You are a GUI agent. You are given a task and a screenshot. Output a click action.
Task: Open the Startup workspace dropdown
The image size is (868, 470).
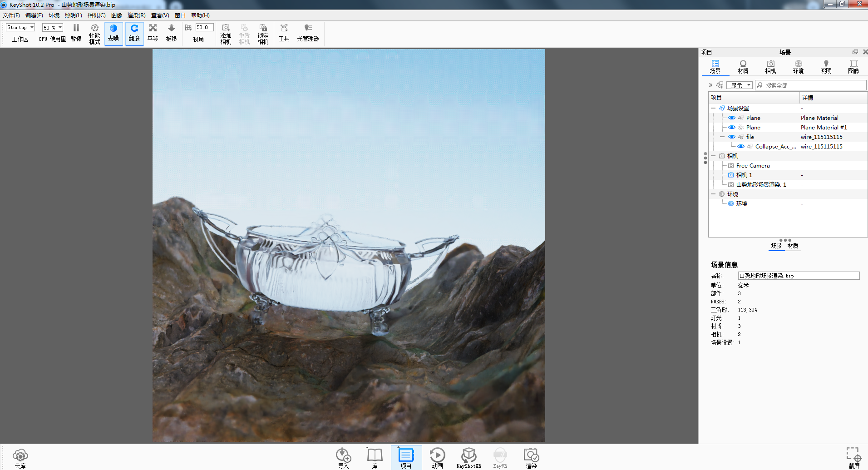(20, 28)
